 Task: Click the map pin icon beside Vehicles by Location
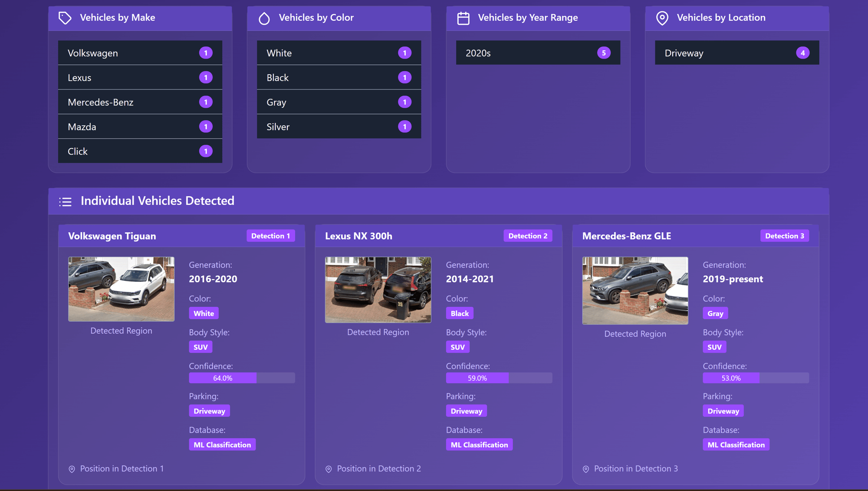click(662, 18)
